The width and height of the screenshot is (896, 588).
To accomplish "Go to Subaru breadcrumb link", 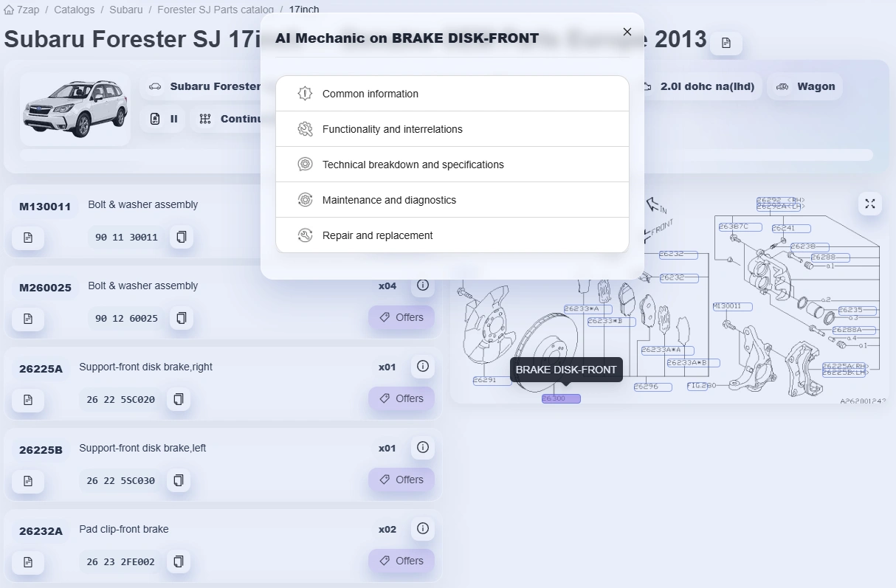I will coord(126,10).
